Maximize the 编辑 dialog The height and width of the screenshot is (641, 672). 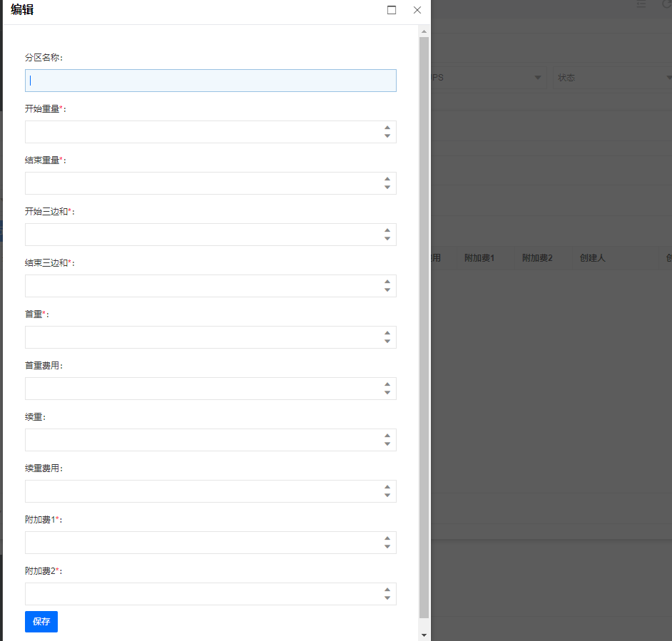[391, 10]
